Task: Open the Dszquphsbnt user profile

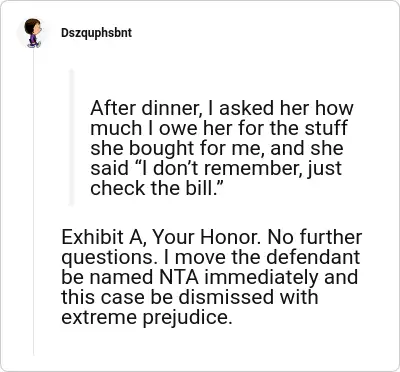Action: [x=96, y=33]
